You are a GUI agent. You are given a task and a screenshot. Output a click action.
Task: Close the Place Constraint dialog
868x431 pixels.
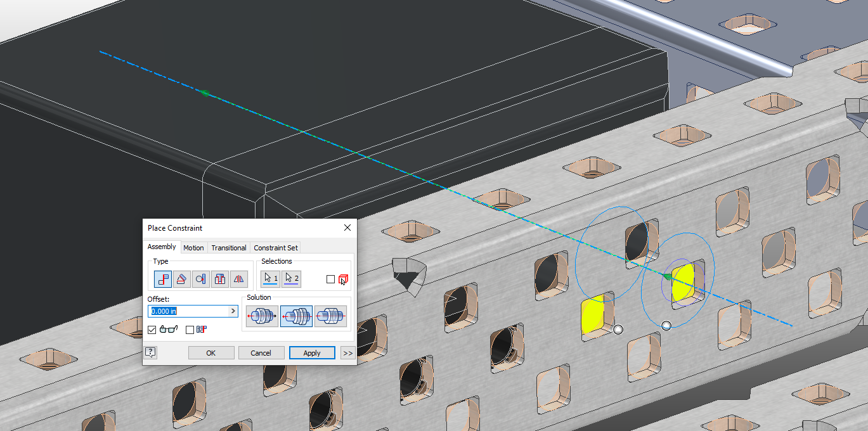point(347,228)
